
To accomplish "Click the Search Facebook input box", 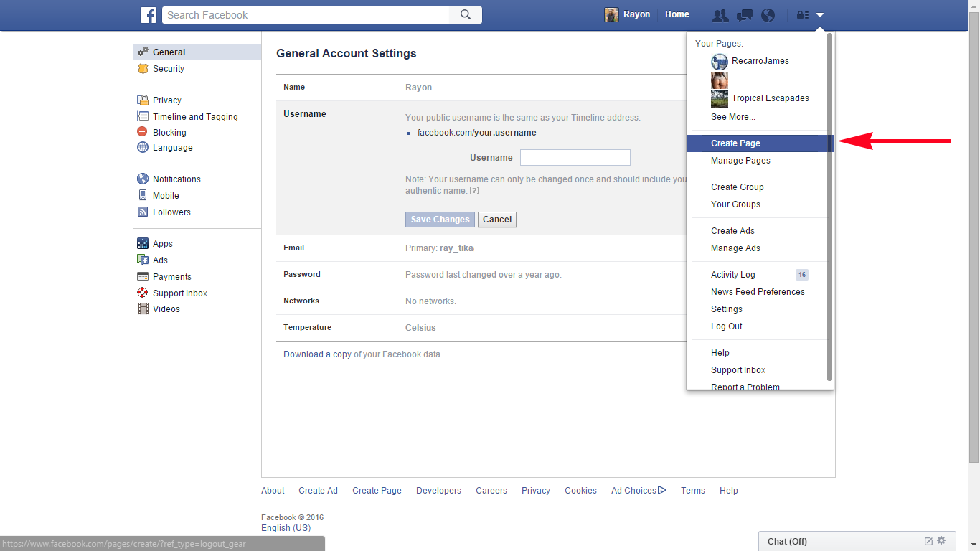I will pos(306,15).
